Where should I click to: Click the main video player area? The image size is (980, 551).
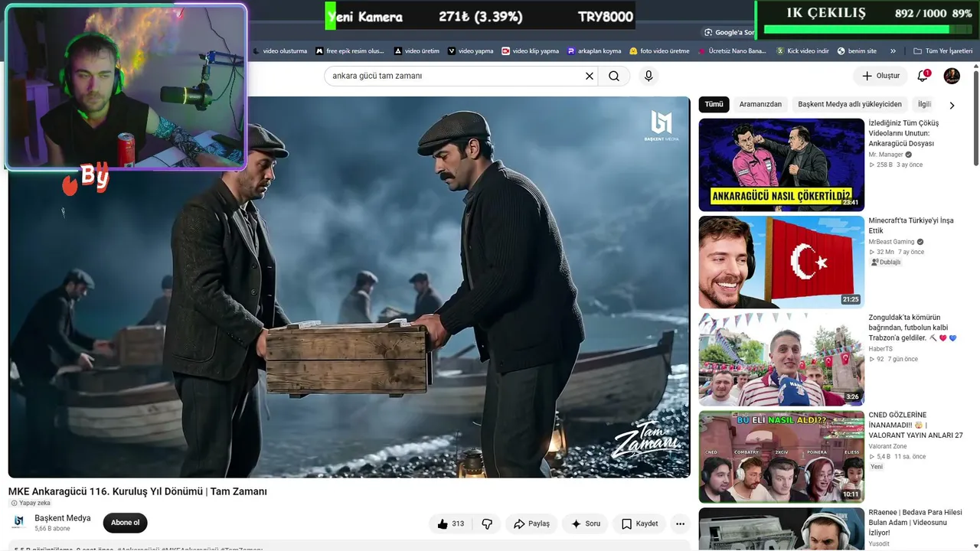pyautogui.click(x=349, y=287)
